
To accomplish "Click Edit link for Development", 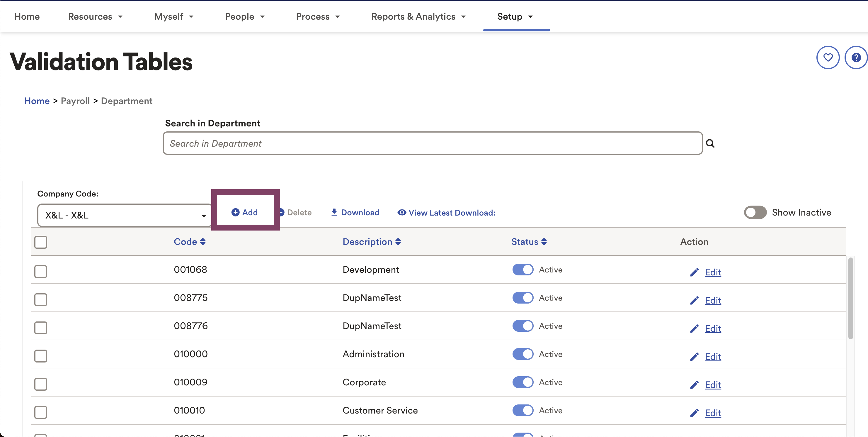I will tap(713, 272).
